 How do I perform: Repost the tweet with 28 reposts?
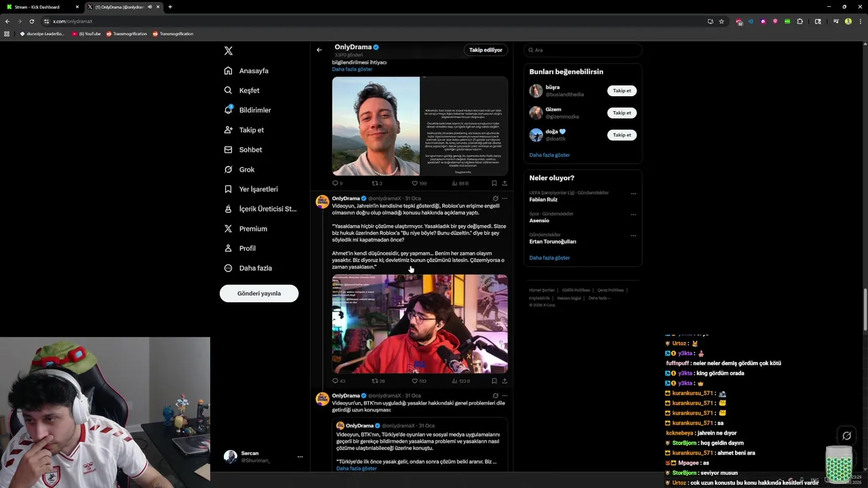pos(378,381)
